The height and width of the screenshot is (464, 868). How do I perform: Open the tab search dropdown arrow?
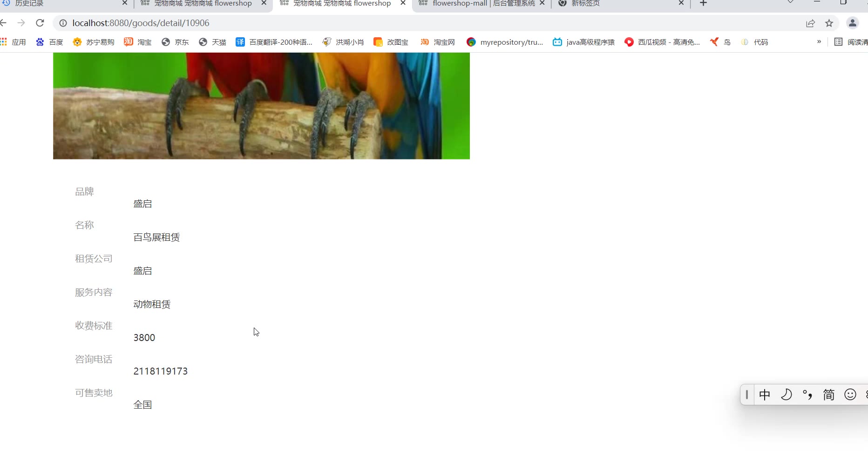(x=790, y=2)
